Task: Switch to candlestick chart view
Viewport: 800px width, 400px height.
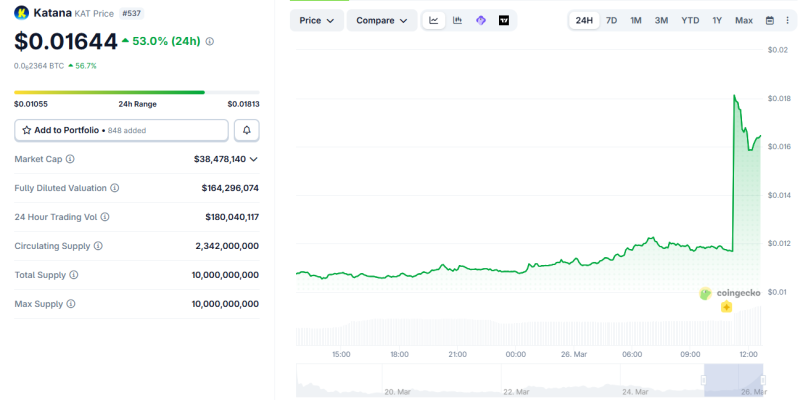Action: pos(457,20)
